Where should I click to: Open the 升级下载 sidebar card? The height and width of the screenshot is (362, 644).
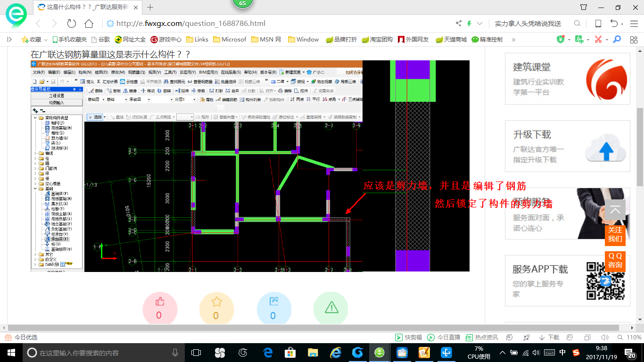[568, 146]
